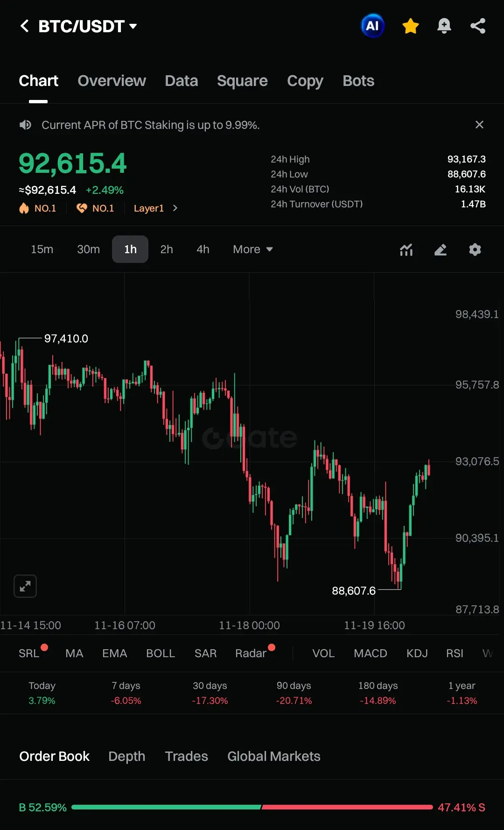The image size is (504, 830).
Task: Tap the 30 days -17.30% performance
Action: pos(210,693)
